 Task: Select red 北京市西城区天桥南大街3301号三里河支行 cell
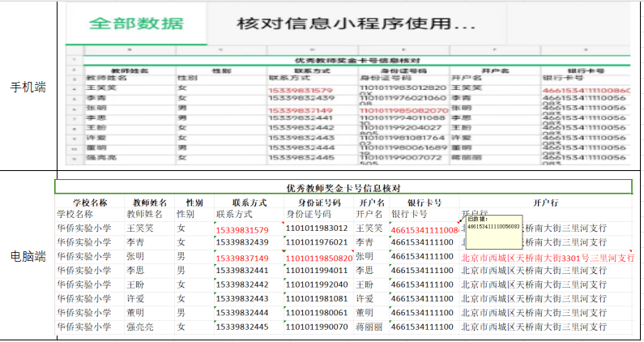click(548, 259)
